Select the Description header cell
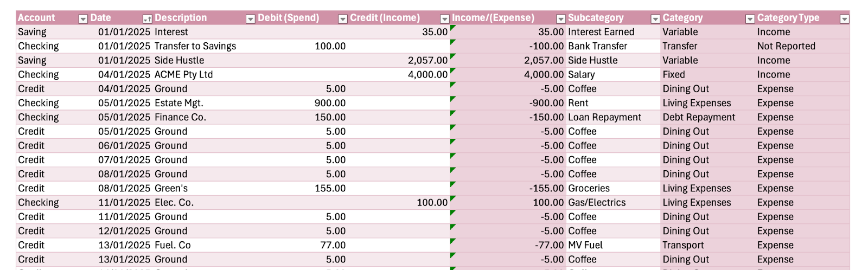 click(x=205, y=18)
